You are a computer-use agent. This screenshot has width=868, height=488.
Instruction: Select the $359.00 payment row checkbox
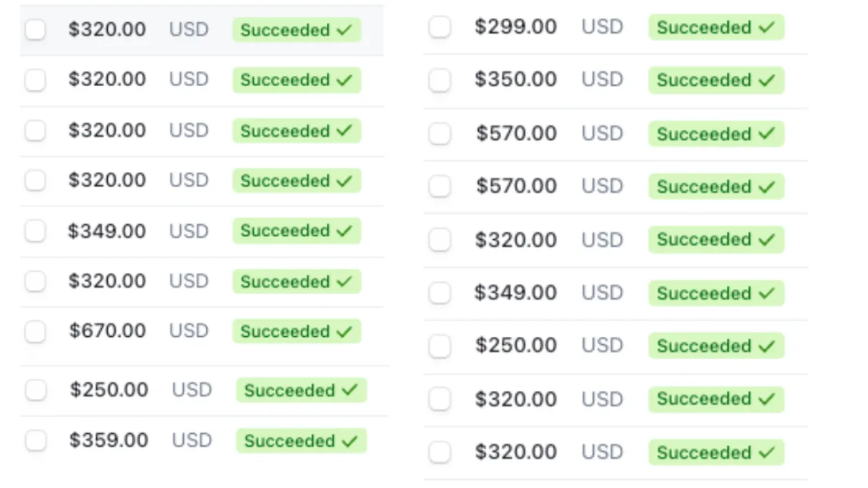pyautogui.click(x=35, y=440)
